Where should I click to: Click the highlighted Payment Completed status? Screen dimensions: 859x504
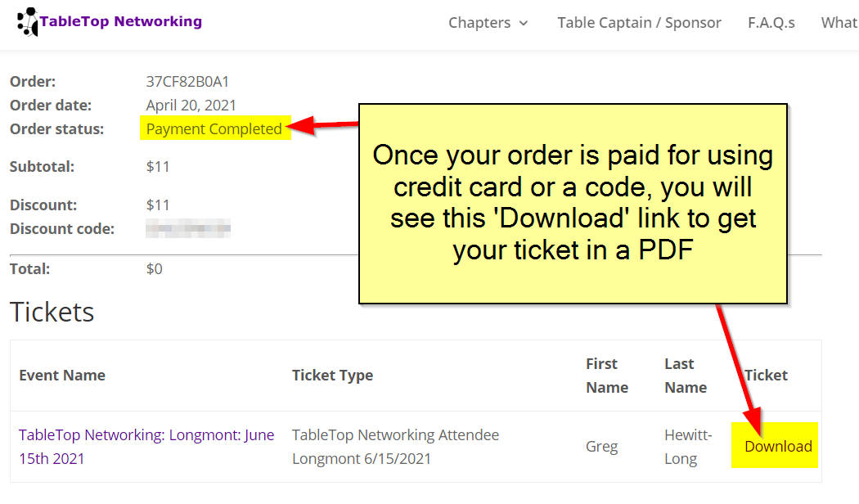click(214, 128)
